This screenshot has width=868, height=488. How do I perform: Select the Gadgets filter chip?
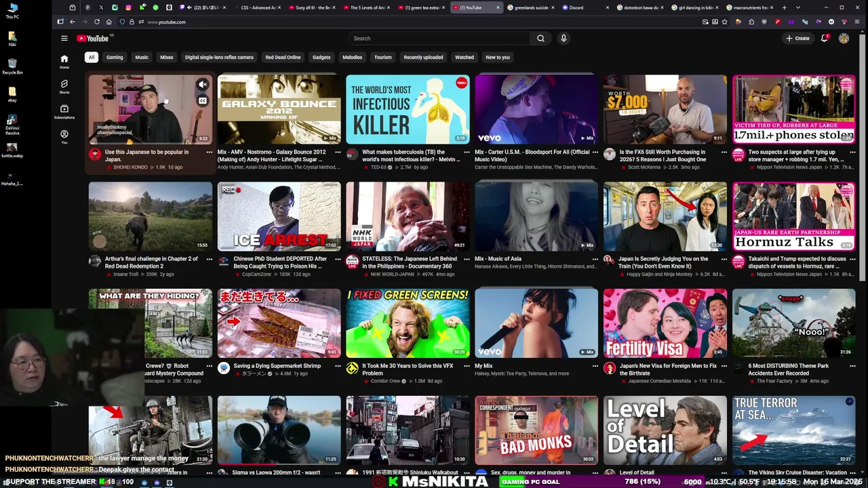[321, 58]
